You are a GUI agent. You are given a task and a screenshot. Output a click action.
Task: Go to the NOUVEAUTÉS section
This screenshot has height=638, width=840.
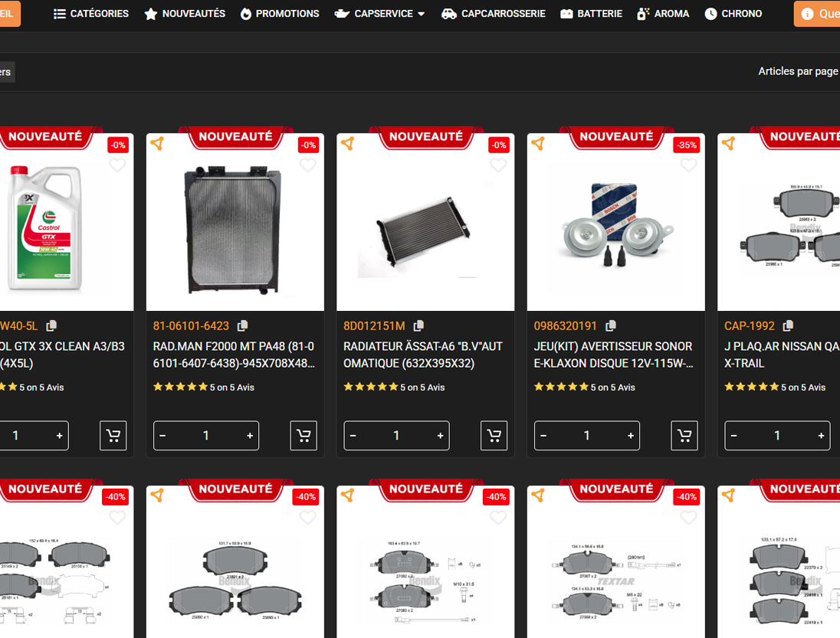185,14
